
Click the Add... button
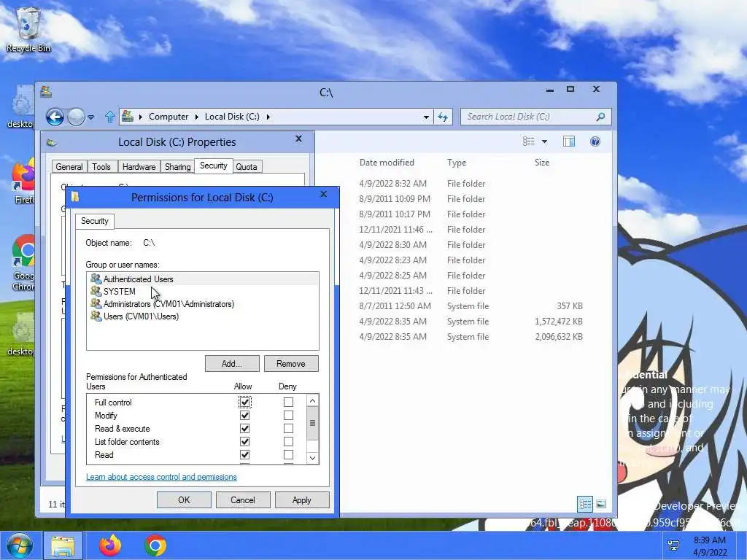tap(232, 363)
